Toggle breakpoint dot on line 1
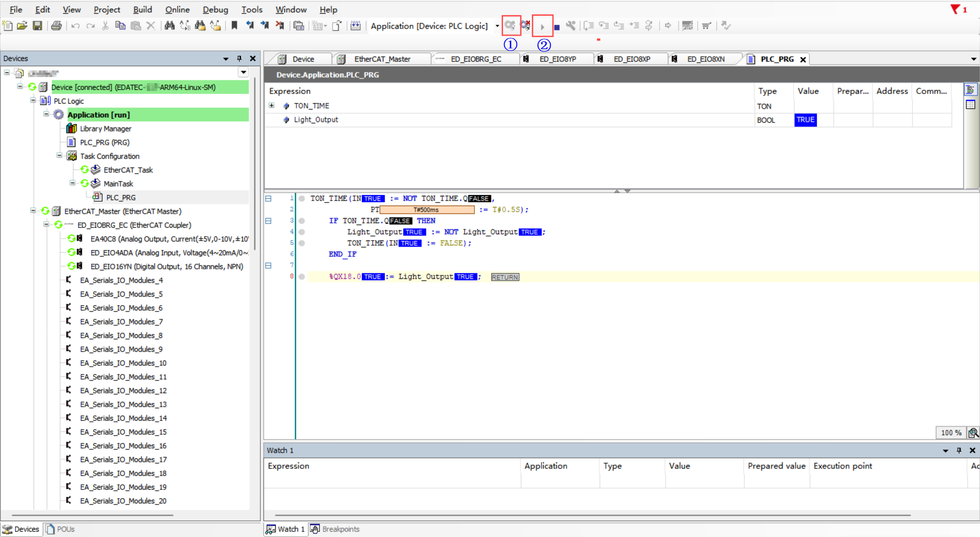 coord(302,199)
